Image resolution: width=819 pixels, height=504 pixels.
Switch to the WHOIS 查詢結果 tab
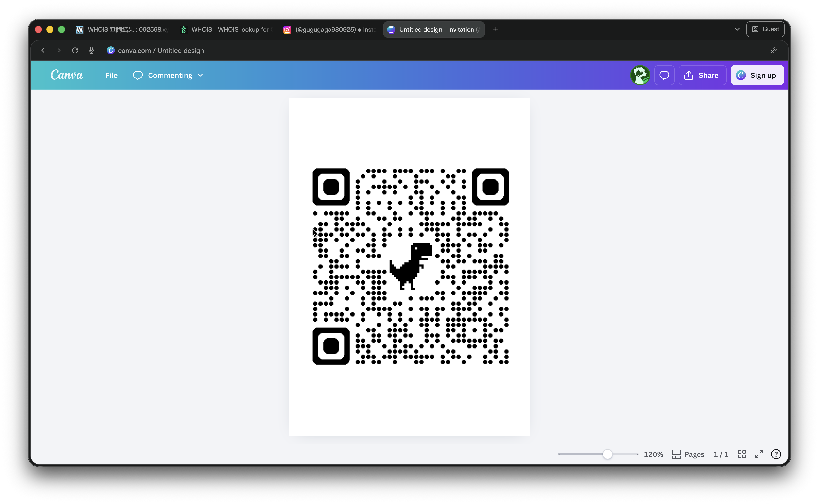(x=122, y=29)
